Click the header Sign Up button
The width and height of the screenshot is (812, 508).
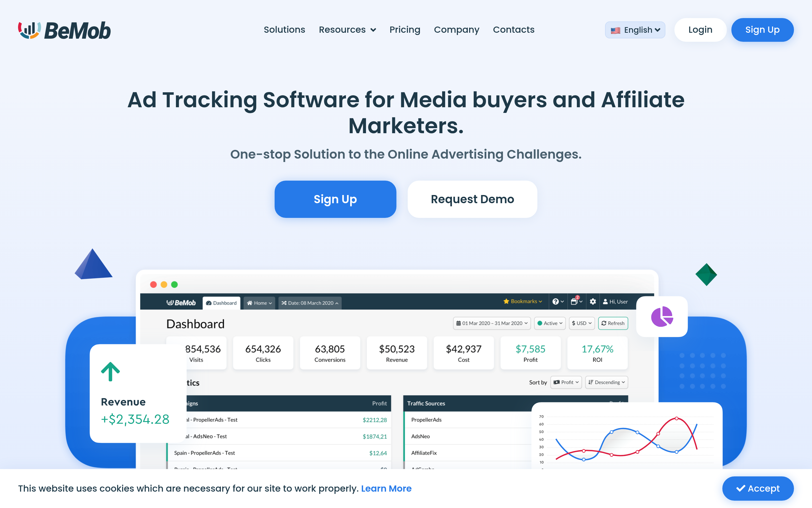[x=762, y=30]
